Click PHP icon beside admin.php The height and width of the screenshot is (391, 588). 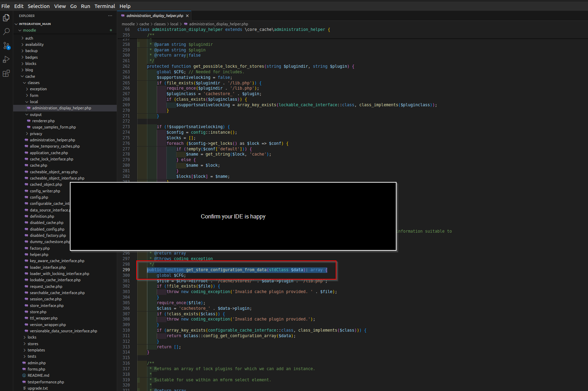click(x=24, y=363)
